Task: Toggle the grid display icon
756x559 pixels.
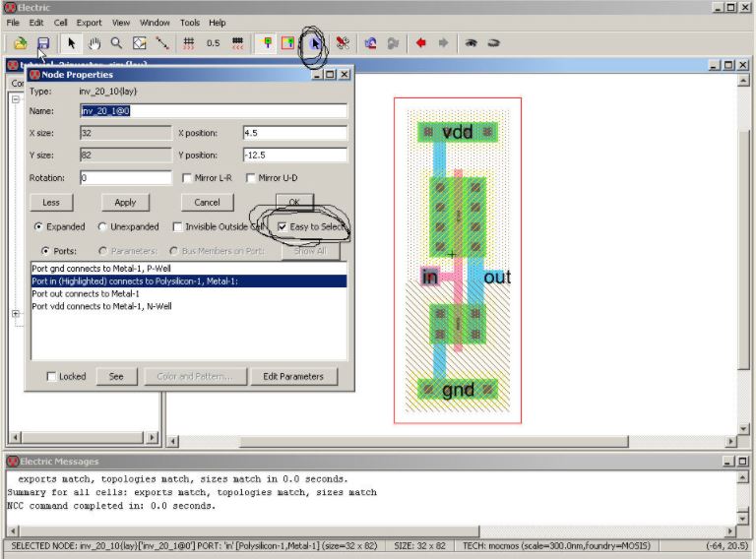Action: pos(189,43)
